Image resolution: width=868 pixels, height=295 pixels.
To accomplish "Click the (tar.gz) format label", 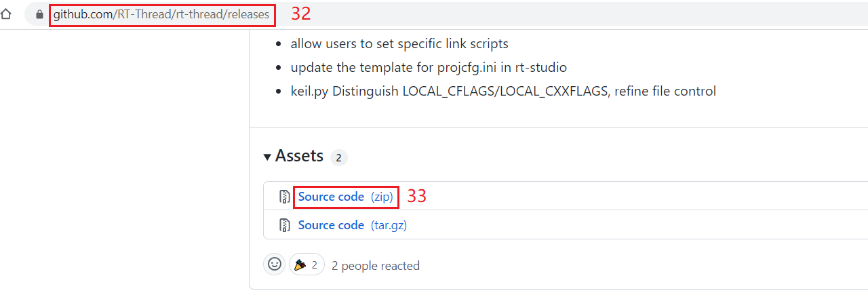I will pos(389,225).
